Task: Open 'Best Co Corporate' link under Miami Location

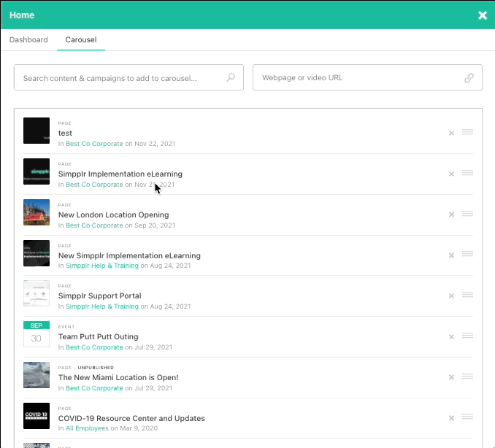Action: [94, 388]
